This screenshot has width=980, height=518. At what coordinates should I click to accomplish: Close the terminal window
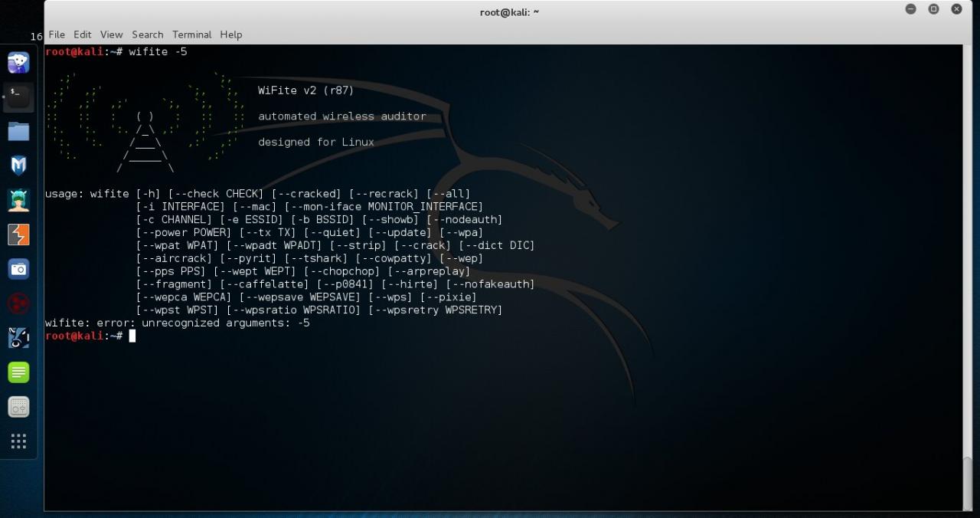(956, 9)
